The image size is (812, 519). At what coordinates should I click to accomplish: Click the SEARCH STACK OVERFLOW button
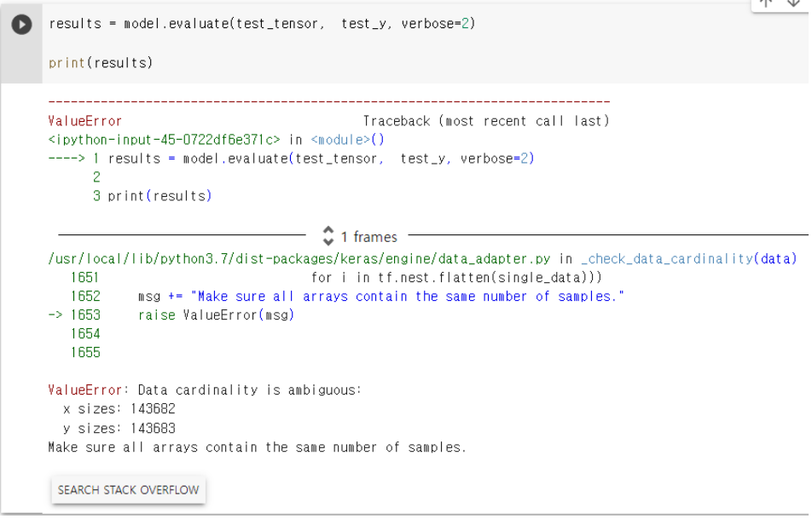pos(129,490)
